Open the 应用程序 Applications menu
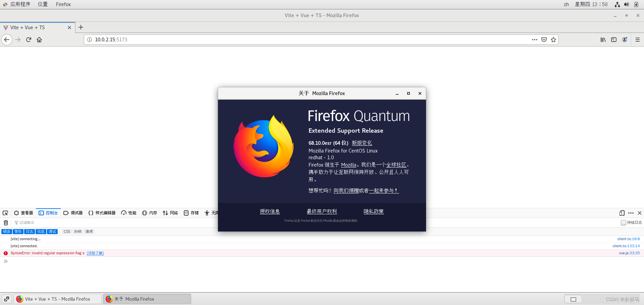The height and width of the screenshot is (305, 644). (20, 4)
